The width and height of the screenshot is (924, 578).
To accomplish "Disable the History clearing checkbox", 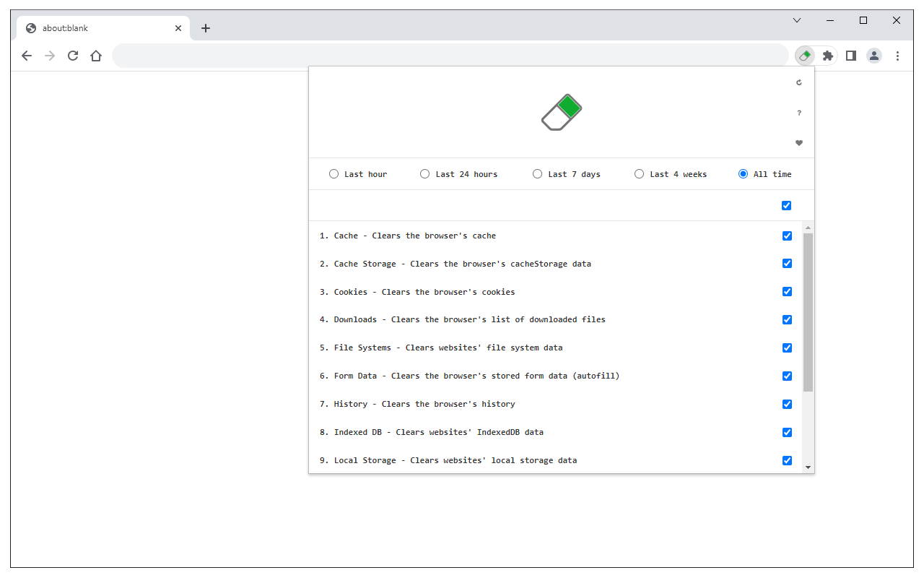I will point(787,404).
